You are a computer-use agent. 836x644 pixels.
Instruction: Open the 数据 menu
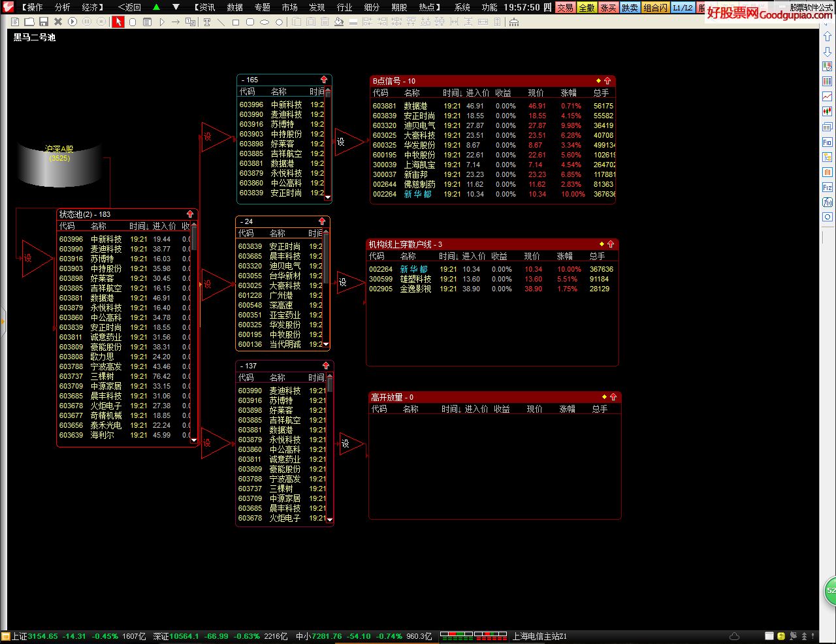pos(235,7)
